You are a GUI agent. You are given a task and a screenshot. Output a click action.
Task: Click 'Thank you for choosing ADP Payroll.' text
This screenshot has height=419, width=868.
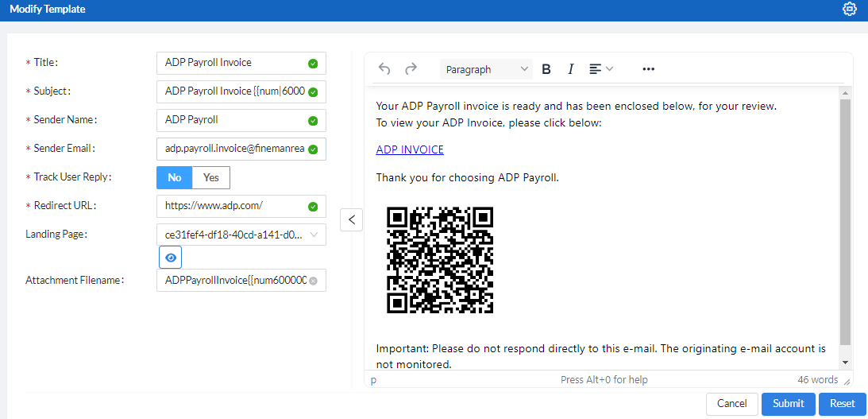point(467,178)
